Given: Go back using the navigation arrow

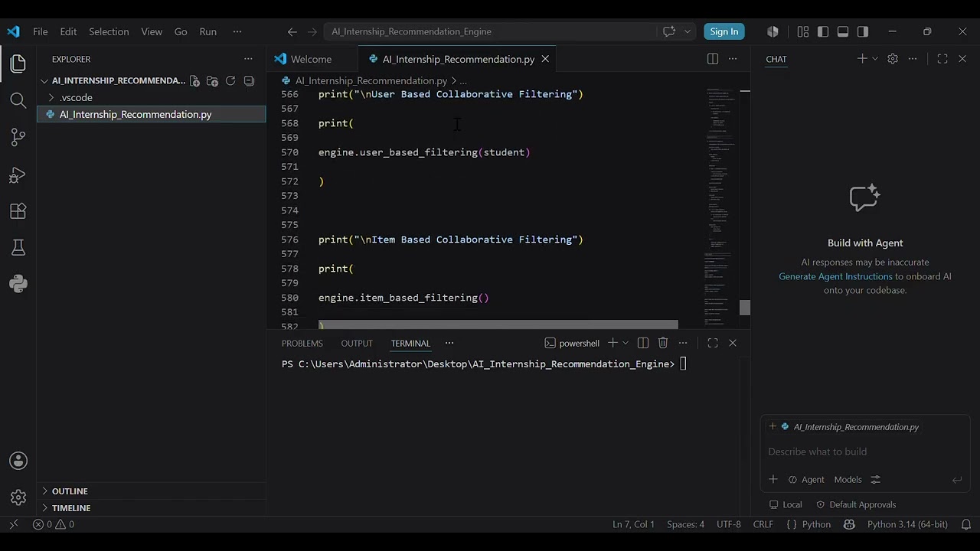Looking at the screenshot, I should click(x=292, y=31).
